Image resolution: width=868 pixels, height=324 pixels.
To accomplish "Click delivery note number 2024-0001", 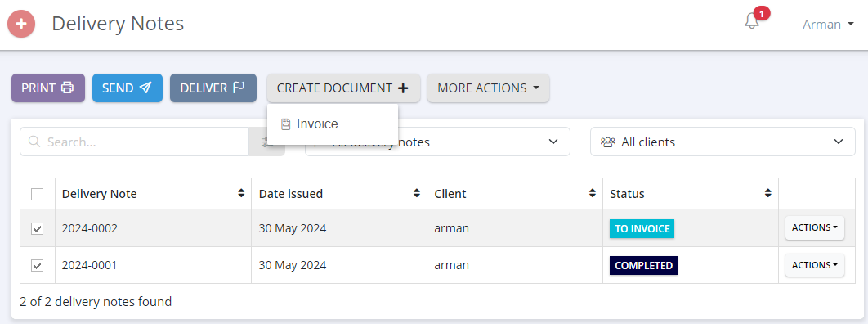I will coord(90,265).
